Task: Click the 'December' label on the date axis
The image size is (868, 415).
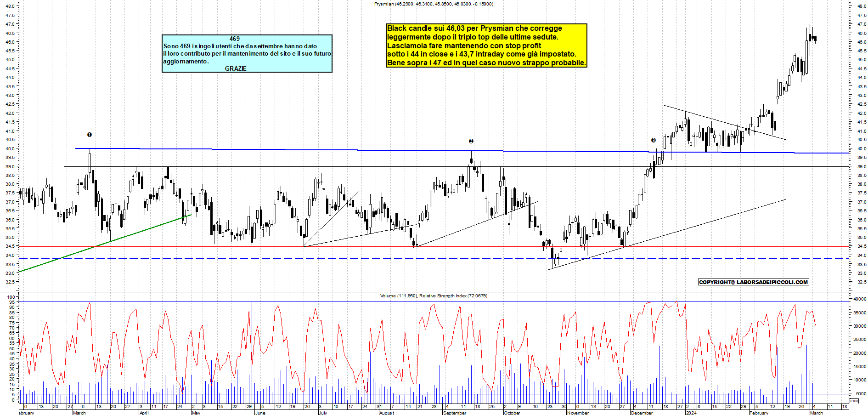Action: (642, 413)
